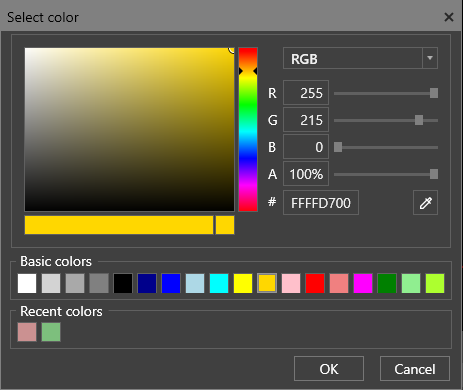The height and width of the screenshot is (390, 463).
Task: Select the green recent color swatch
Action: [x=51, y=332]
